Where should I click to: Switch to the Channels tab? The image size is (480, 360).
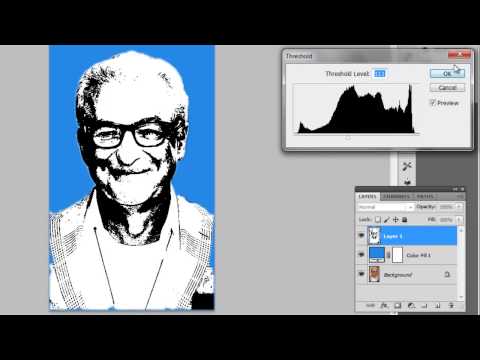397,196
